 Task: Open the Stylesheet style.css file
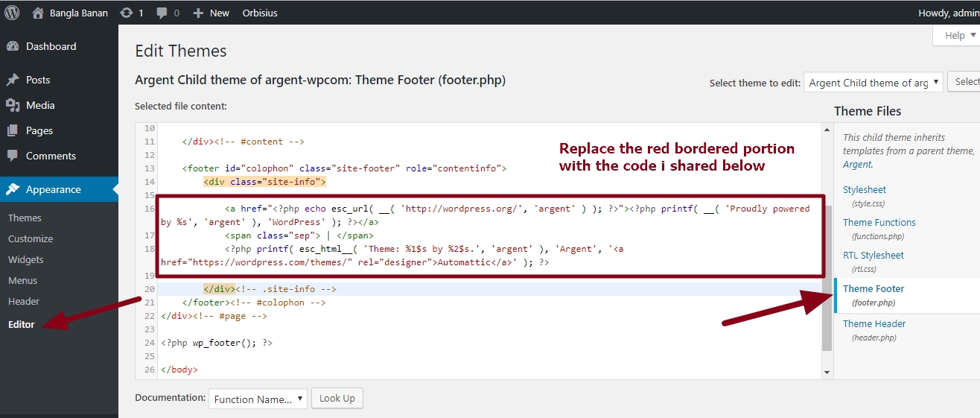[864, 189]
